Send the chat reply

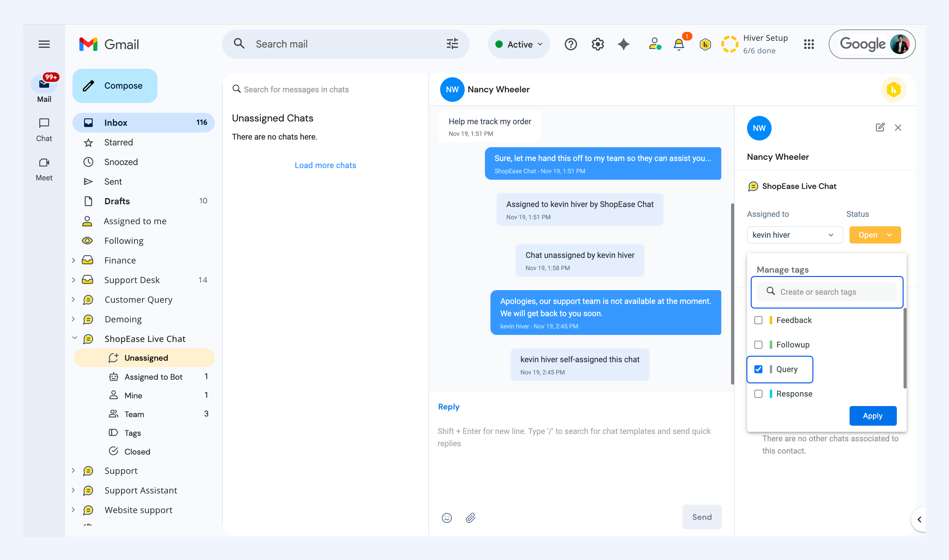tap(702, 517)
